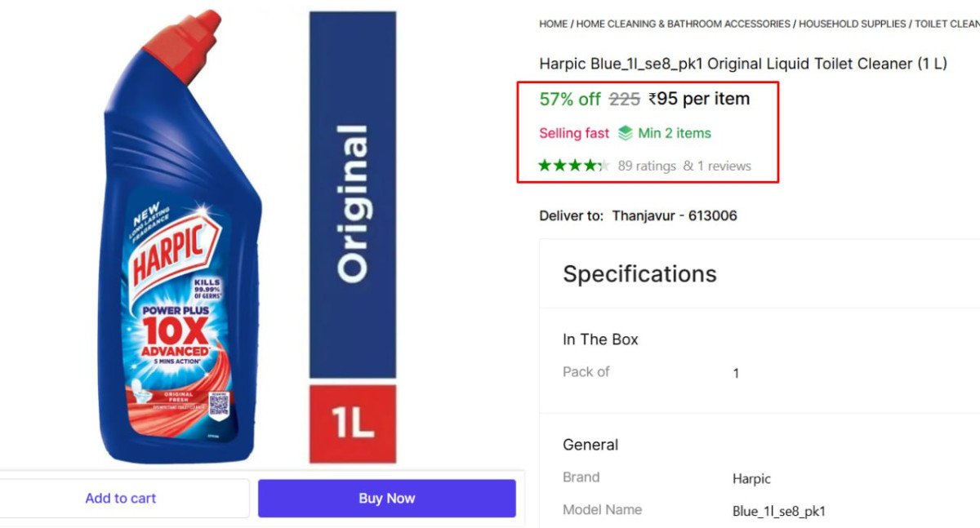Click the Specifications section heading
Viewport: 980px width, 528px height.
(x=639, y=273)
